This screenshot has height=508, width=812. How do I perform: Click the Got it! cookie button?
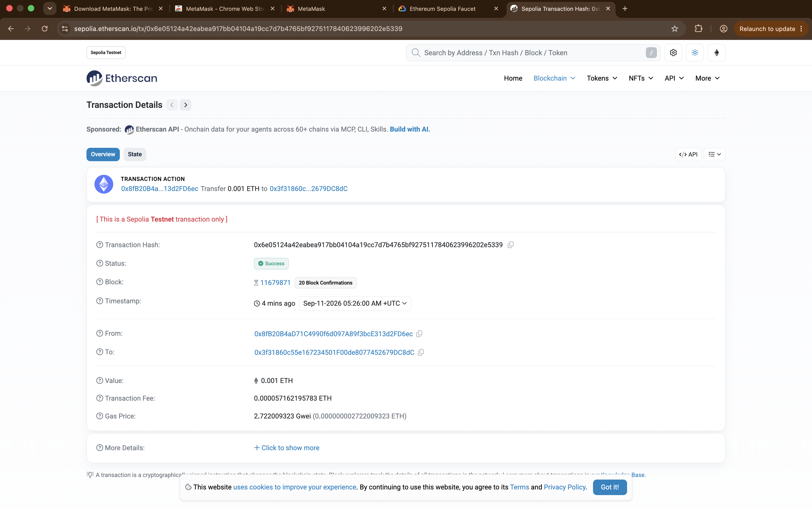click(610, 487)
